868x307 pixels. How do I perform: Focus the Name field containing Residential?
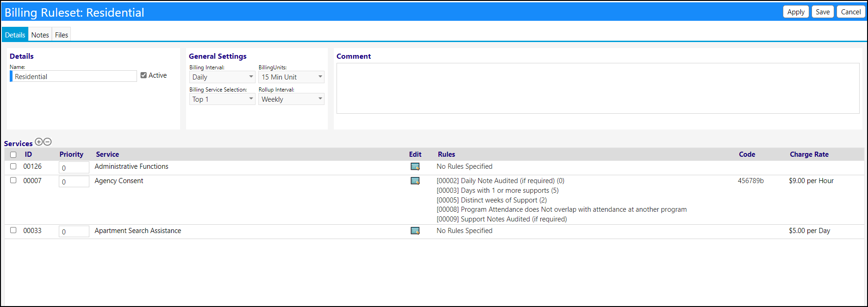tap(74, 76)
